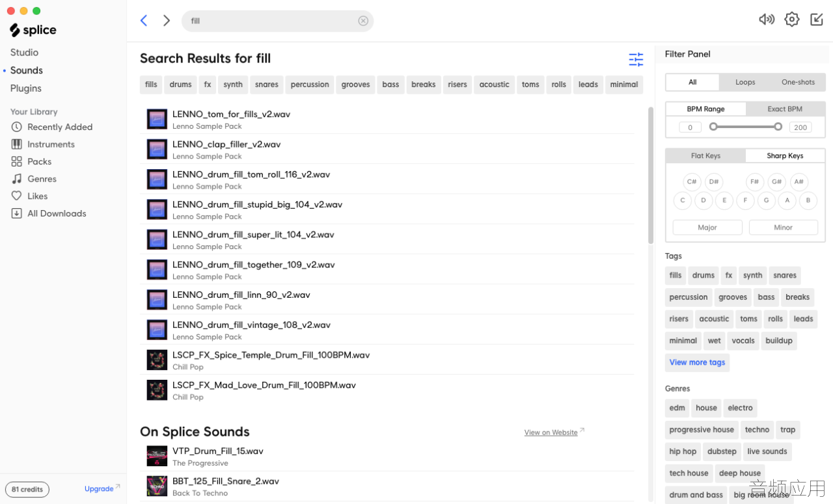Toggle the Major scale button
This screenshot has width=833, height=504.
tap(707, 228)
